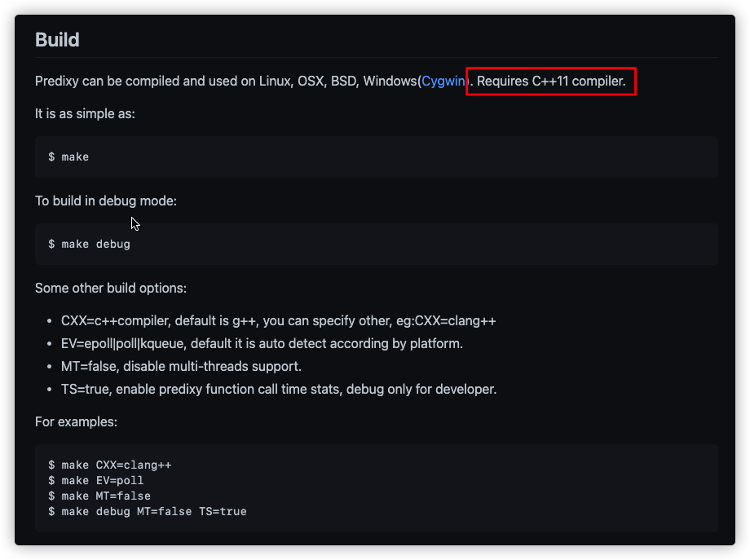Click the 'It is as simple as:' text
Image resolution: width=750 pixels, height=560 pixels.
[85, 114]
